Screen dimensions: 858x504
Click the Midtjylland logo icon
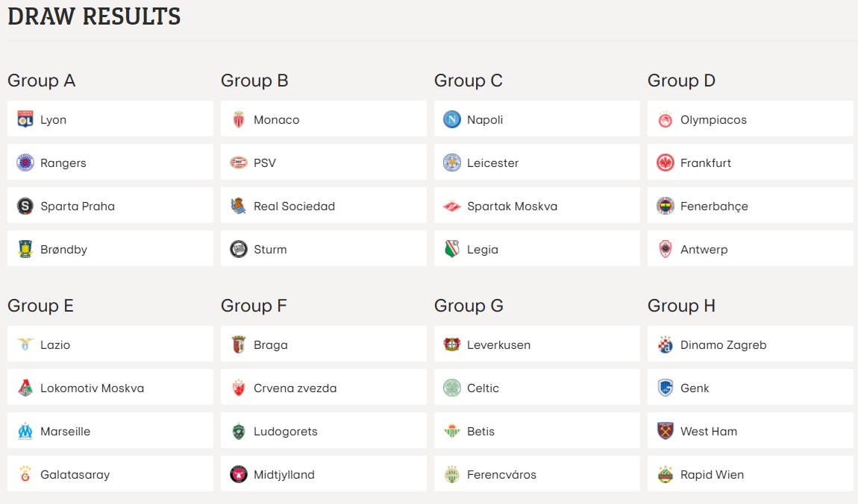(x=239, y=474)
